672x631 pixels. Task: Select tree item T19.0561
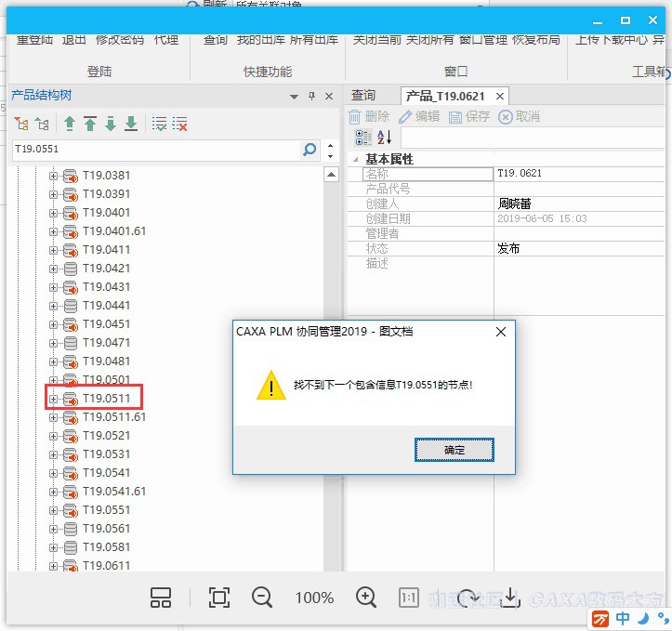[106, 529]
